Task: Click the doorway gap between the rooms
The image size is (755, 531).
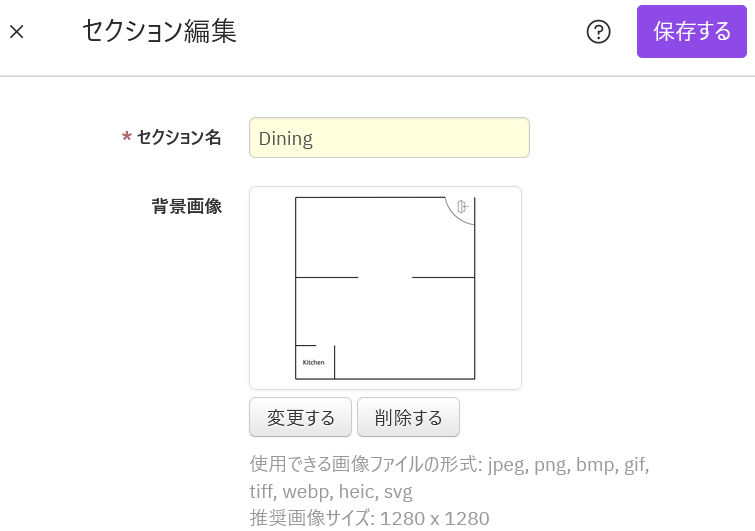Action: pos(385,277)
